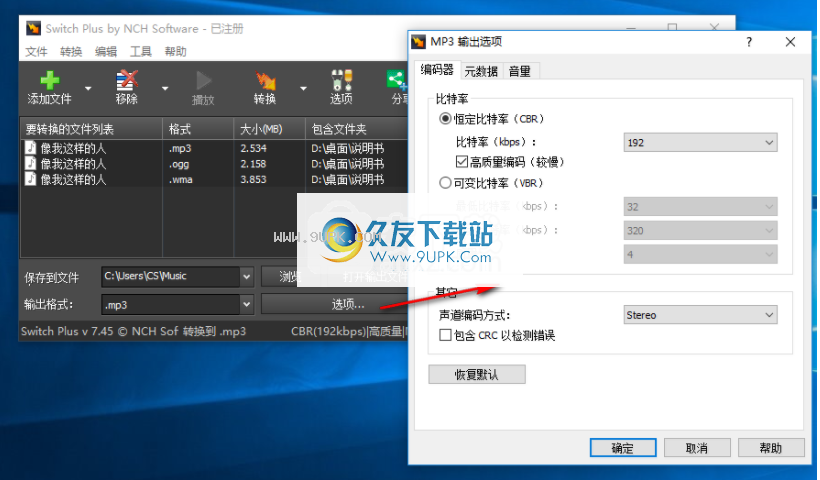Sort by the 包含文件夹 folder column header
Screen dimensions: 820x480
pos(357,129)
